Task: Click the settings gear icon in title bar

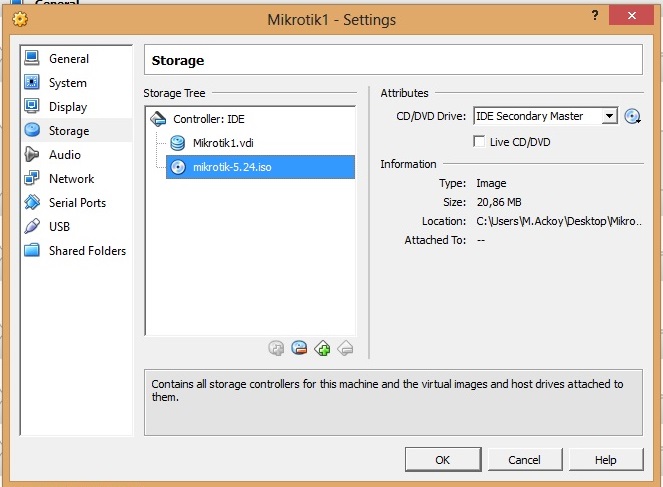Action: (x=20, y=19)
